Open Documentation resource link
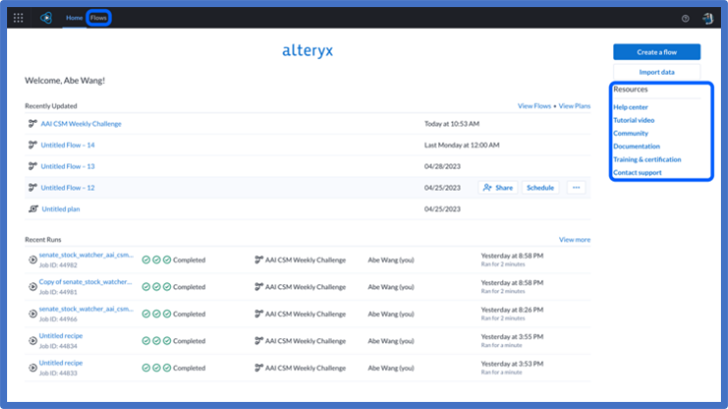Screen dimensions: 728x409 [637, 146]
